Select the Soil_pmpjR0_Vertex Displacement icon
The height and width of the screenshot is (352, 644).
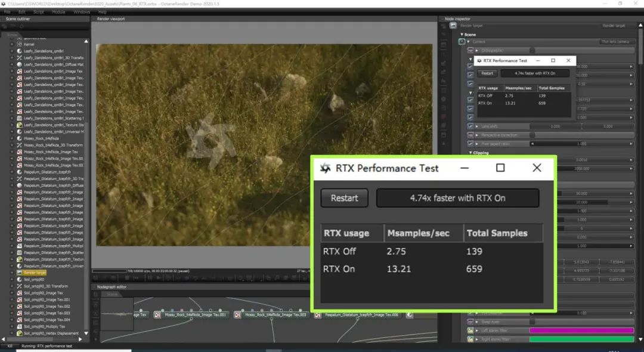click(19, 333)
